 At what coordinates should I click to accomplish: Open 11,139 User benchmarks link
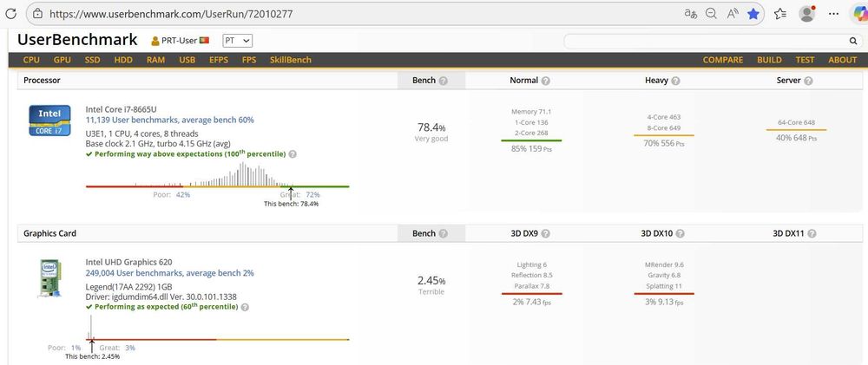(169, 120)
